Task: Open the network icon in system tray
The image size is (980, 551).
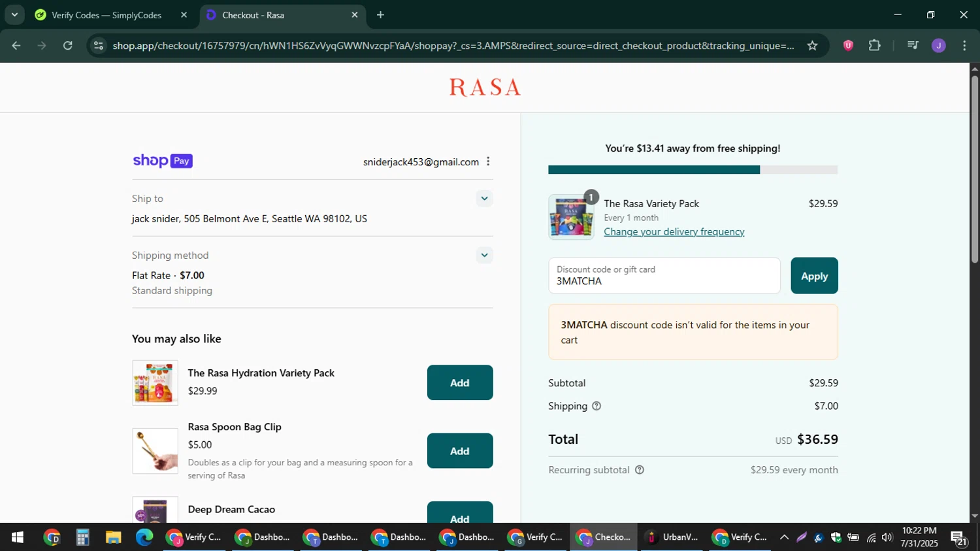Action: coord(871,537)
